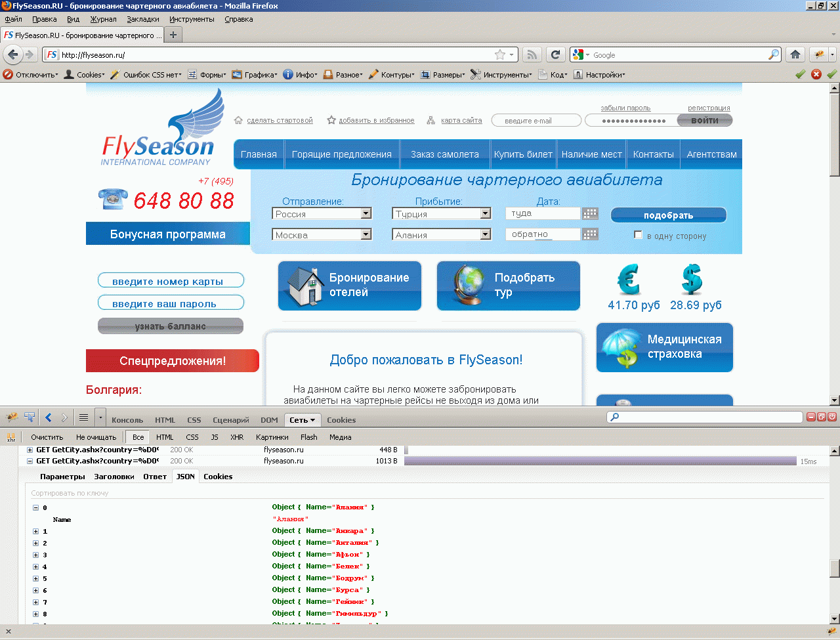Click the FlySeason wing logo

163,127
